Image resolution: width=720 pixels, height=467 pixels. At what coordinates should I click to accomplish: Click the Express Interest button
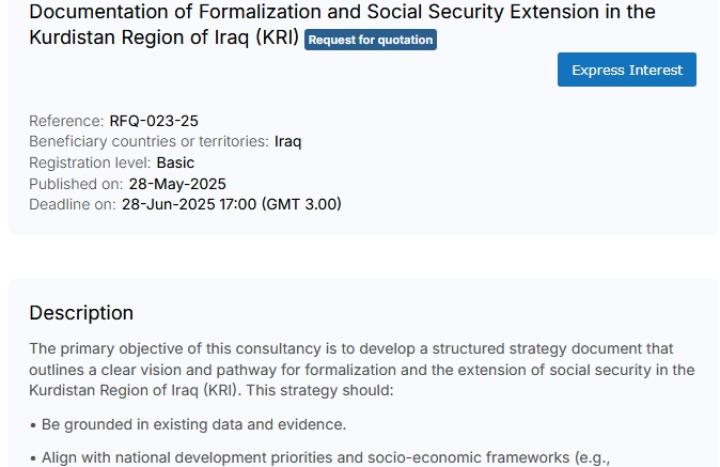(627, 70)
